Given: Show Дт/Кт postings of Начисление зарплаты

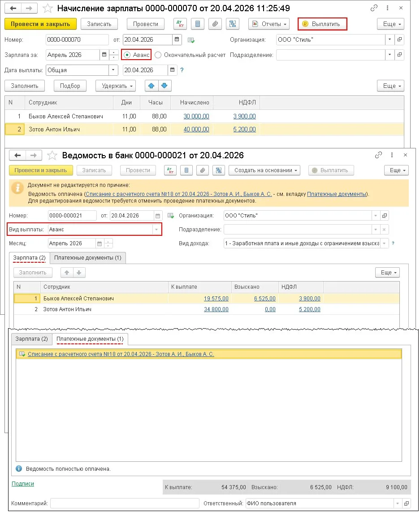Looking at the screenshot, I should [x=180, y=24].
